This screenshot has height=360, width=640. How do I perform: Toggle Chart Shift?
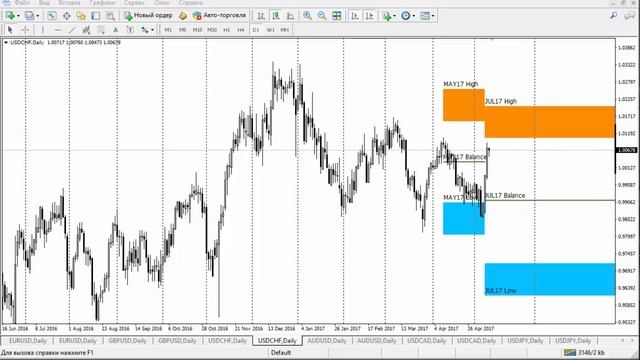(x=369, y=16)
